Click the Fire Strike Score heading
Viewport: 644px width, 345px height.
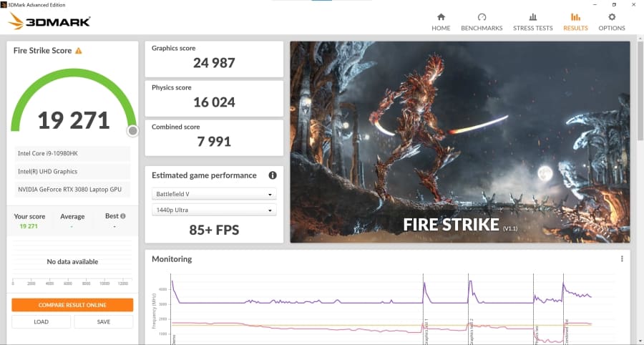click(x=42, y=51)
